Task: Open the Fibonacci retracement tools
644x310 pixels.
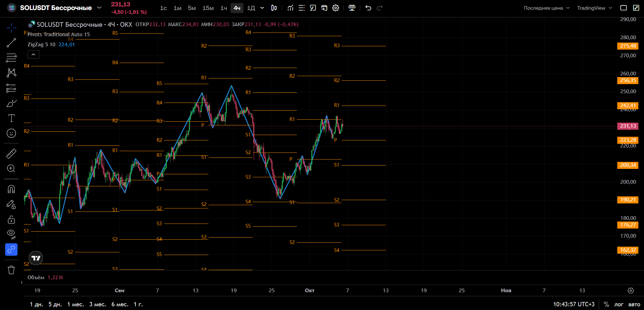Action: click(11, 58)
